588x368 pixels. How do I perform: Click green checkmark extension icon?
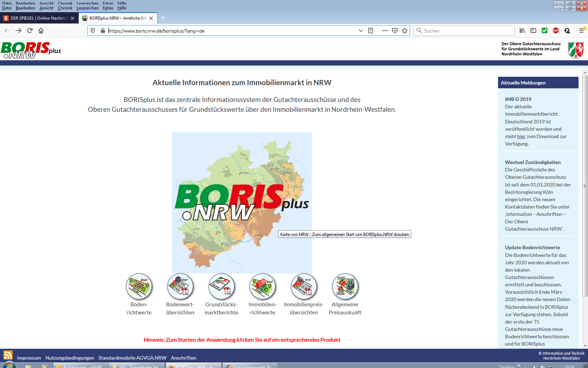click(545, 30)
